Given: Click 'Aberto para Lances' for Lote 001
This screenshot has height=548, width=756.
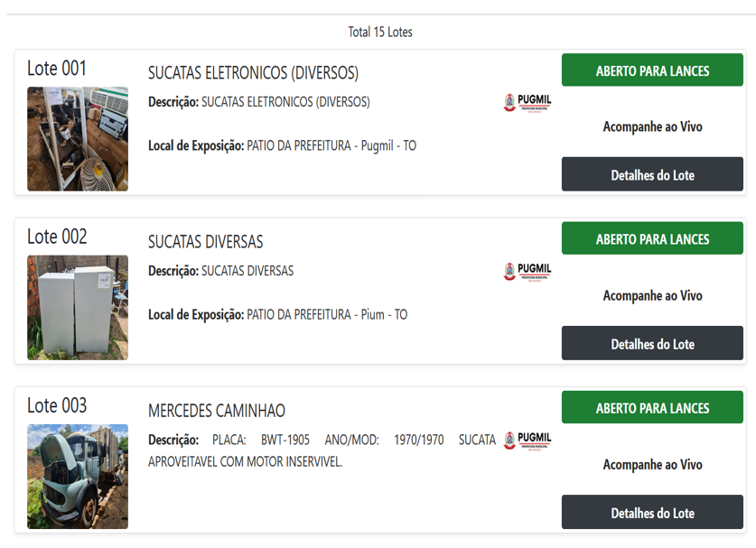Looking at the screenshot, I should tap(652, 70).
